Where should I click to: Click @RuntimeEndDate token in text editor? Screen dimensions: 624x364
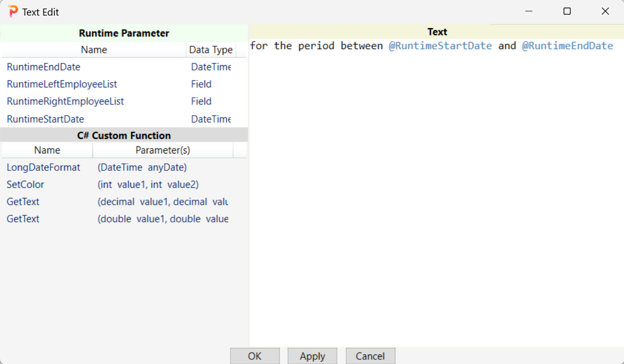(x=567, y=46)
